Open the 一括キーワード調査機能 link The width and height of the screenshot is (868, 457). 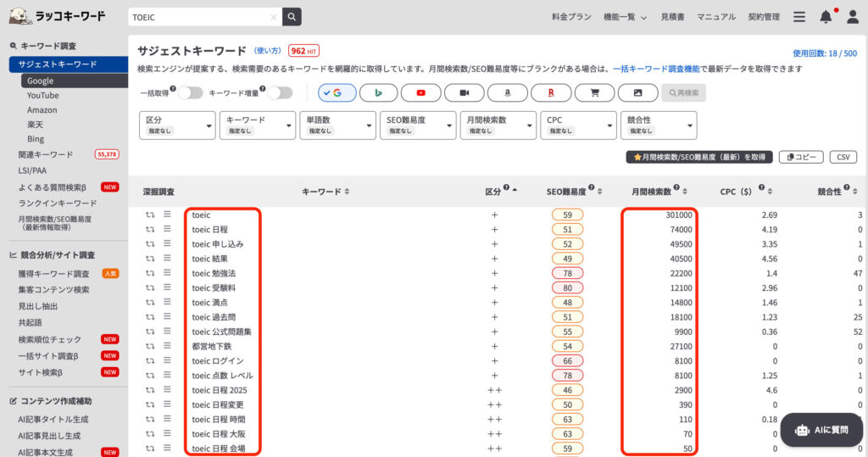(656, 68)
